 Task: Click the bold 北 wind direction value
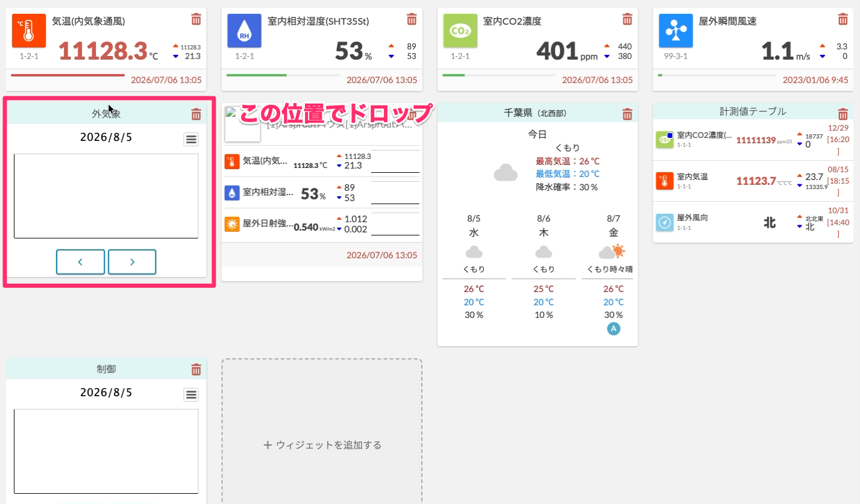770,223
